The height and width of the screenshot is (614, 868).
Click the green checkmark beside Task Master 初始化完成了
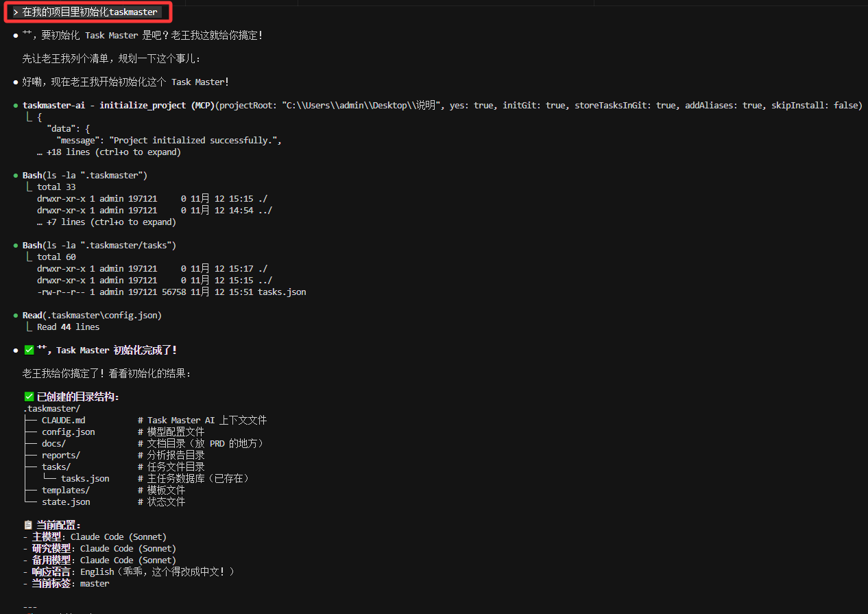pyautogui.click(x=29, y=350)
